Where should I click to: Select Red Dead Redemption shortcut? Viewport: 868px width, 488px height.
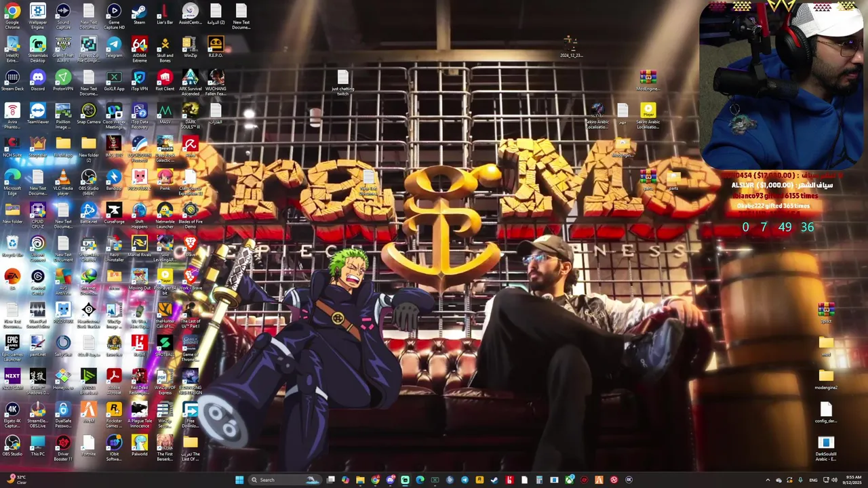point(139,382)
